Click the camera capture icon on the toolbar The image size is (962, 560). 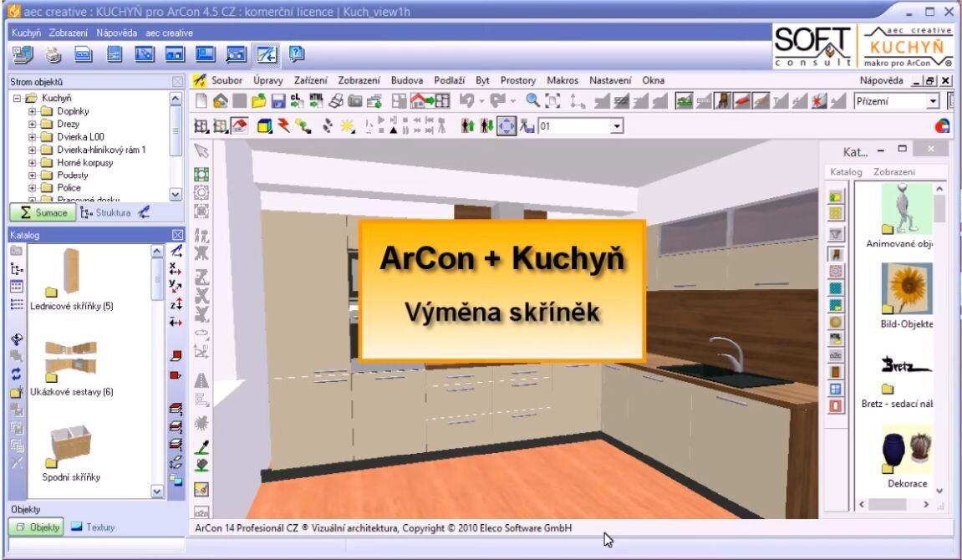[355, 100]
